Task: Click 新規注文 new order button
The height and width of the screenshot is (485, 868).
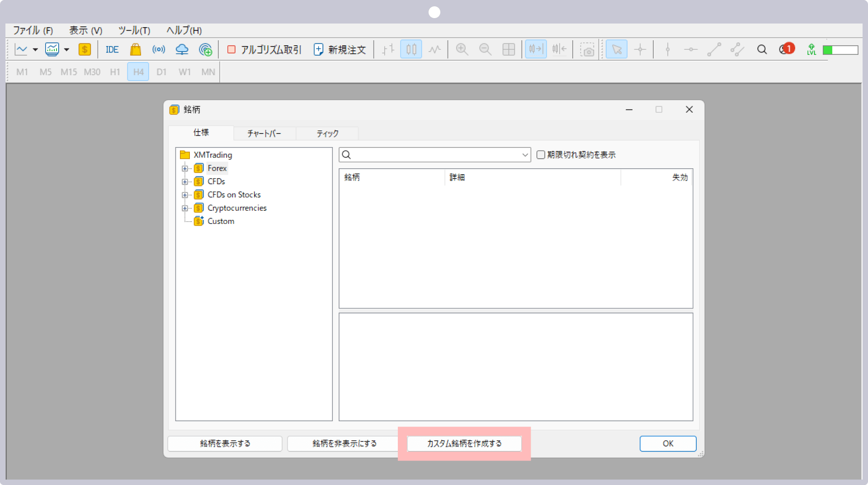Action: point(340,50)
